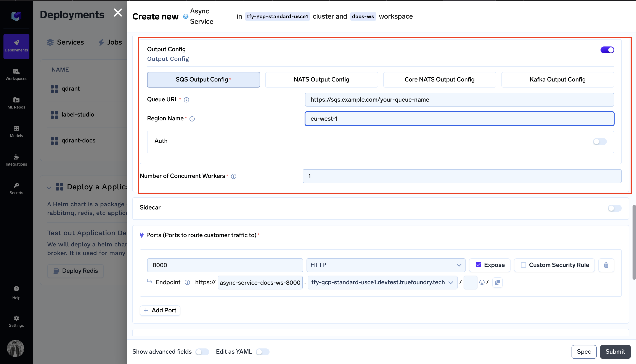
Task: Click the Output Config docs link
Action: [168, 59]
